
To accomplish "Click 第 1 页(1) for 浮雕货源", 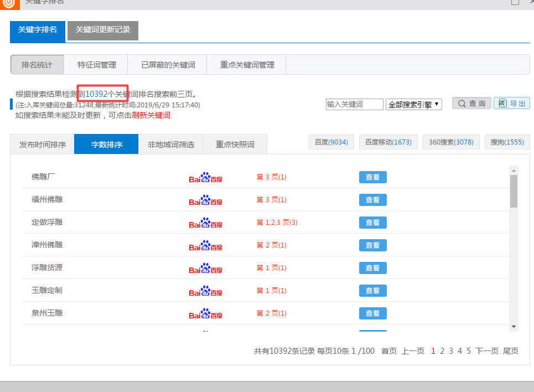I will [x=272, y=268].
